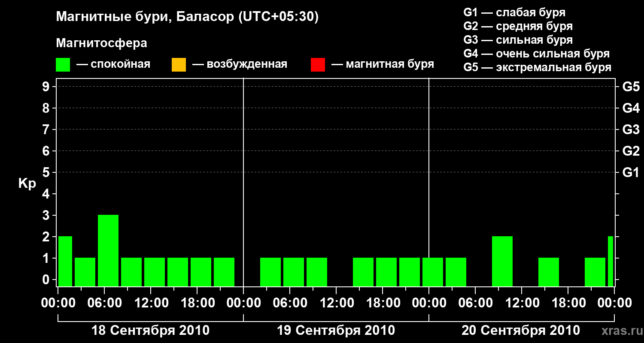
Task: Click the 'G5' label on right axis
Action: [x=631, y=87]
